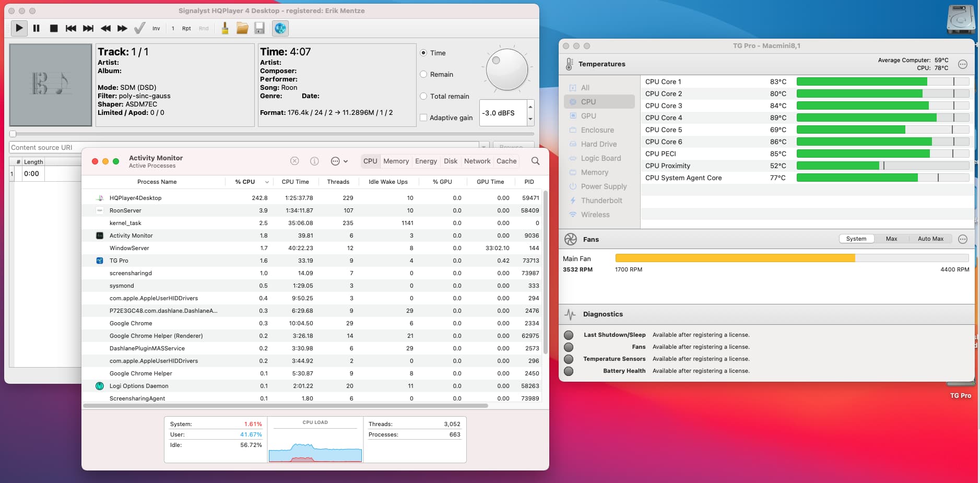Switch to the Memory tab in Activity Monitor
The width and height of the screenshot is (980, 483).
pyautogui.click(x=396, y=161)
